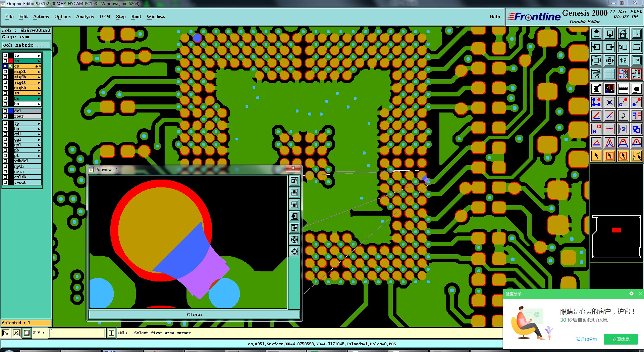The width and height of the screenshot is (644, 352).
Task: Select the sig3b layer row
Action: pos(27,77)
